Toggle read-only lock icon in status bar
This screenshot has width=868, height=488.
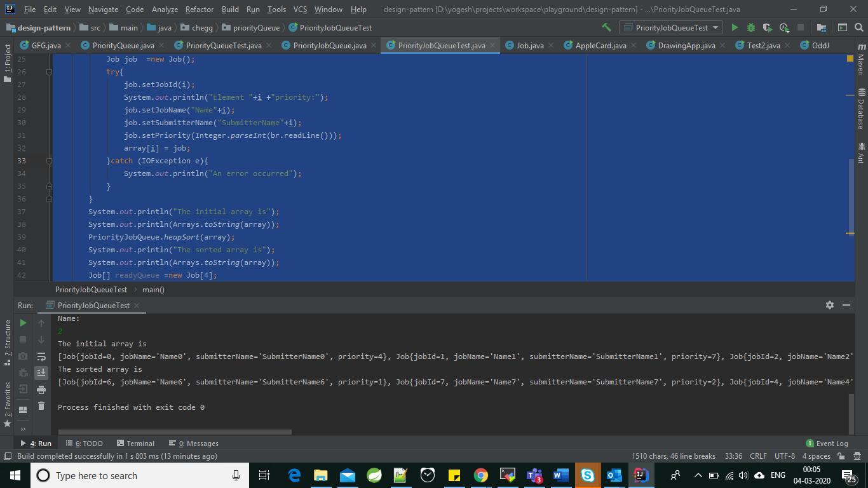click(x=841, y=456)
